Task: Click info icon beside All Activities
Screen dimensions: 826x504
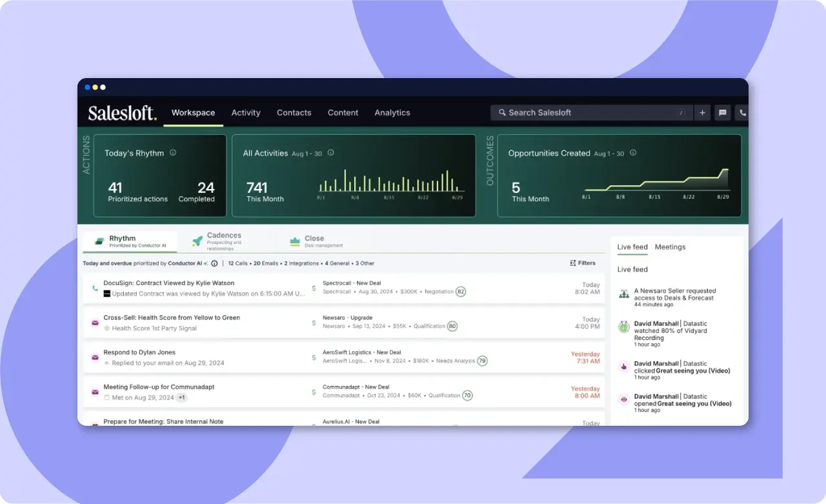Action: tap(330, 153)
